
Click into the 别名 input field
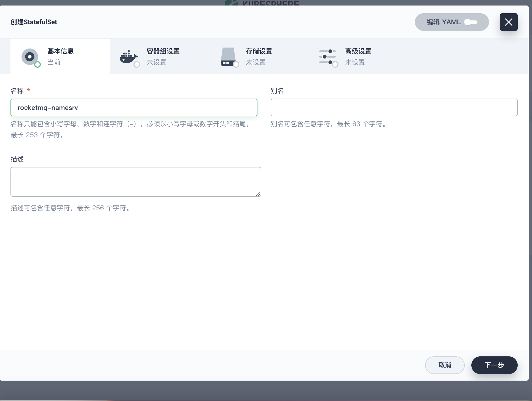[x=394, y=107]
